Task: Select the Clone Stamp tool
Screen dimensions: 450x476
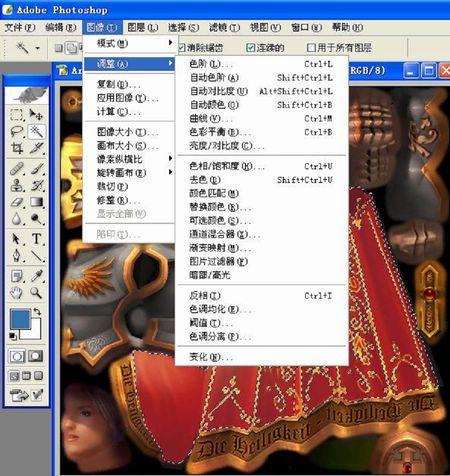Action: coord(16,185)
